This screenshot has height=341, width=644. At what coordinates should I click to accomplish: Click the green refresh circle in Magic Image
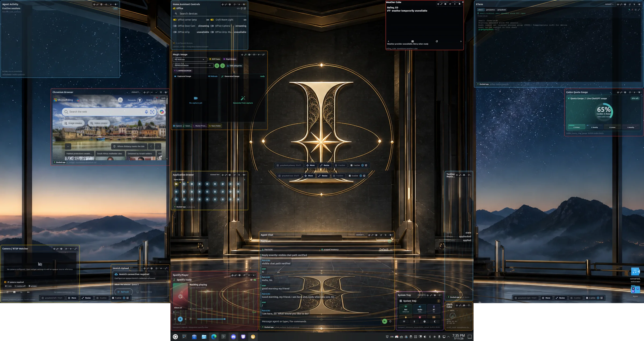coord(222,66)
